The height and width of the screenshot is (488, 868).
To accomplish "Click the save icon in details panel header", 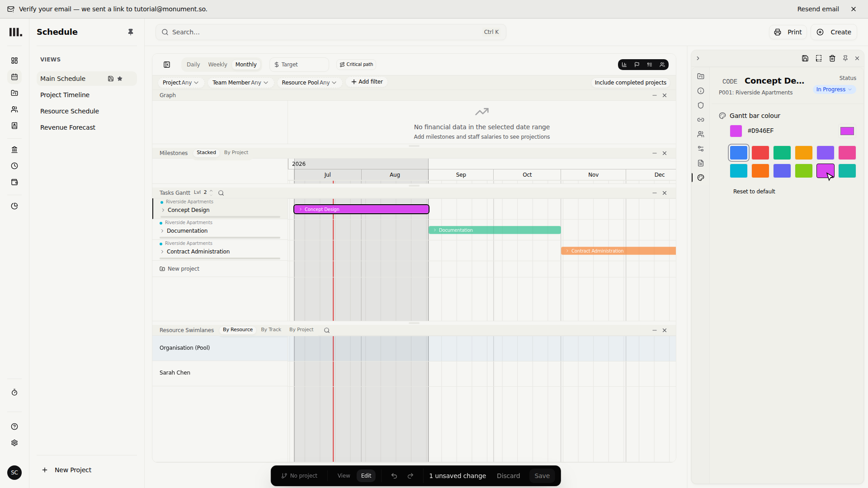I will tap(805, 58).
